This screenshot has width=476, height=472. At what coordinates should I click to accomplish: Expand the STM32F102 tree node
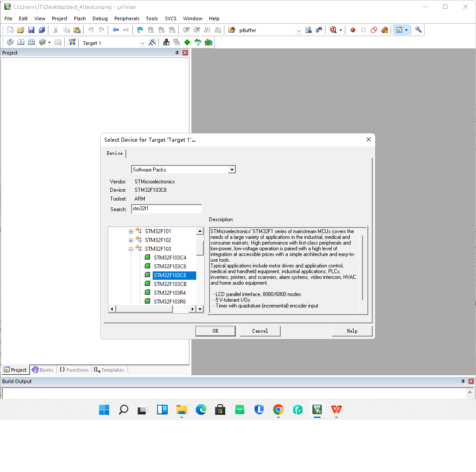tap(131, 241)
